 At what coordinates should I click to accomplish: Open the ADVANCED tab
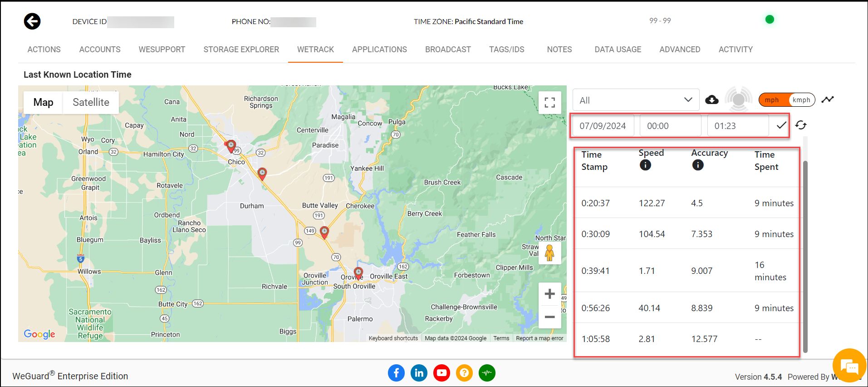(680, 50)
